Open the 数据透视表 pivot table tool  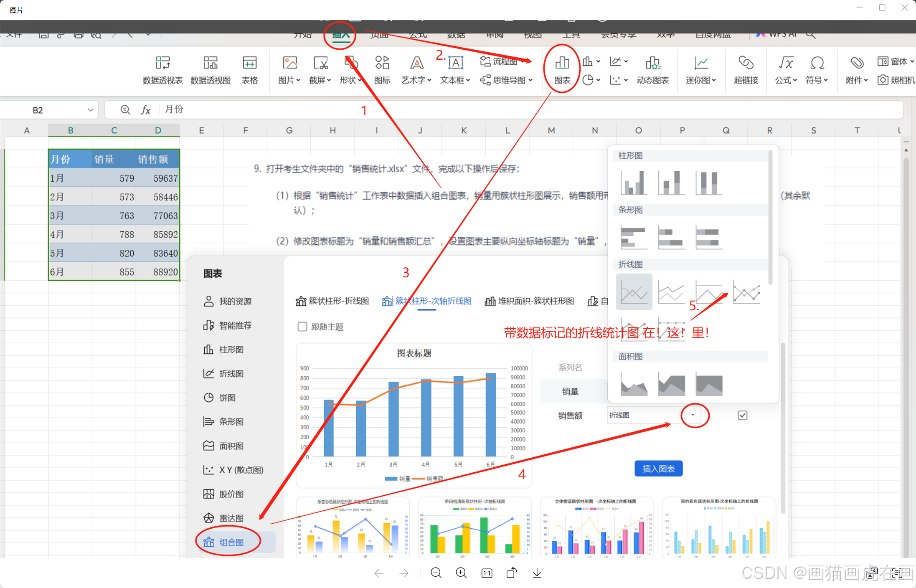[x=162, y=70]
